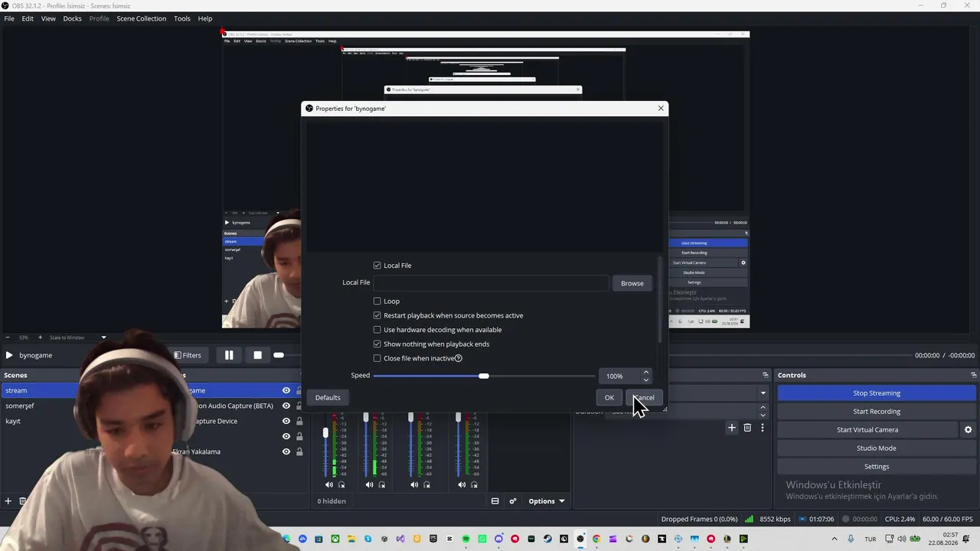Screen dimensions: 980x551
Task: Reset properties with the Defaults button
Action: [x=328, y=397]
